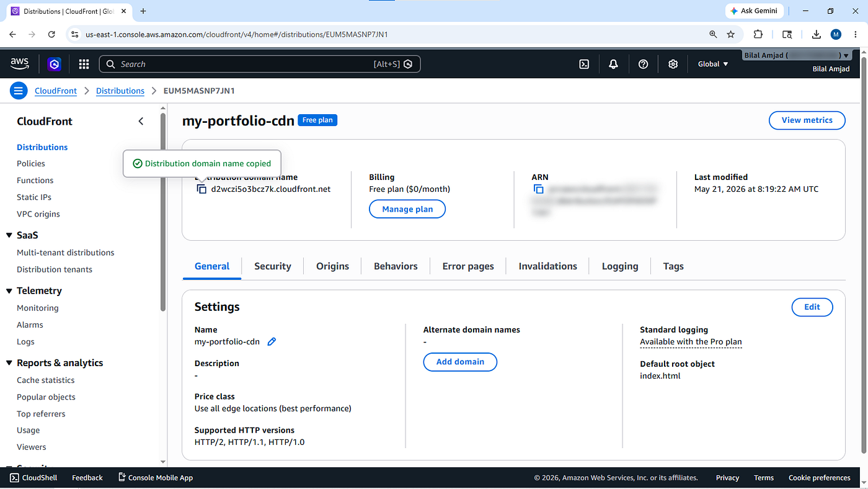Open Multi-tenant distributions in sidebar
Image resolution: width=868 pixels, height=489 pixels.
[x=66, y=253]
